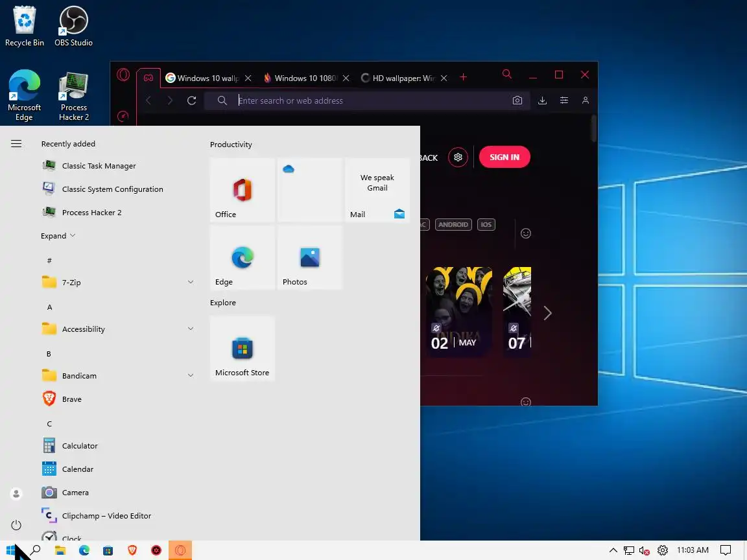The width and height of the screenshot is (747, 560).
Task: Open Brave from the taskbar
Action: [132, 550]
